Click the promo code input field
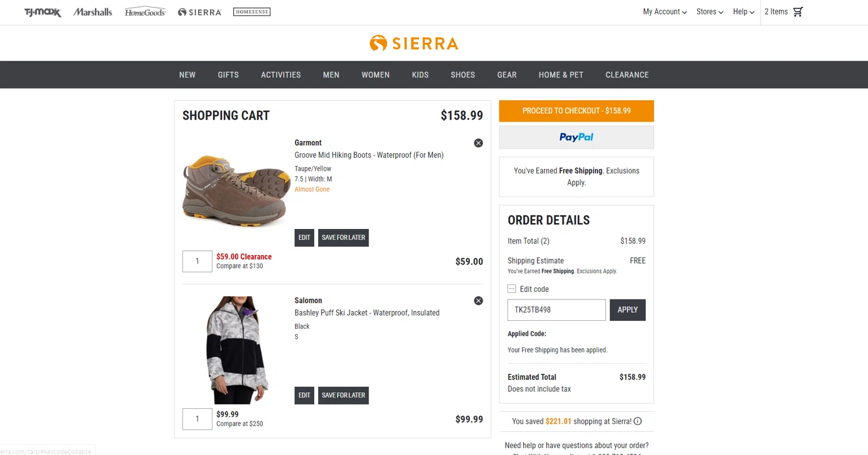This screenshot has height=455, width=868. click(x=557, y=310)
